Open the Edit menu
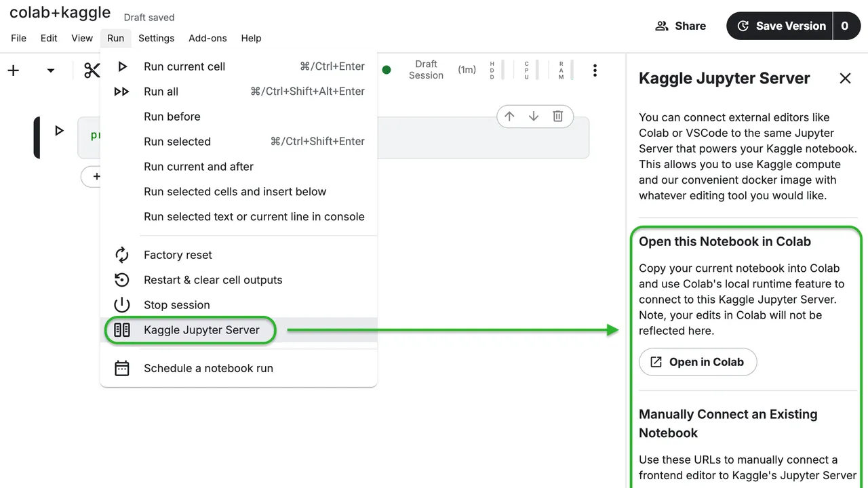The image size is (868, 488). 49,38
